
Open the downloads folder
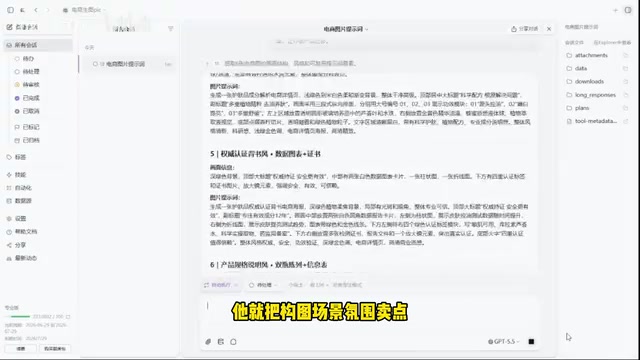click(589, 82)
